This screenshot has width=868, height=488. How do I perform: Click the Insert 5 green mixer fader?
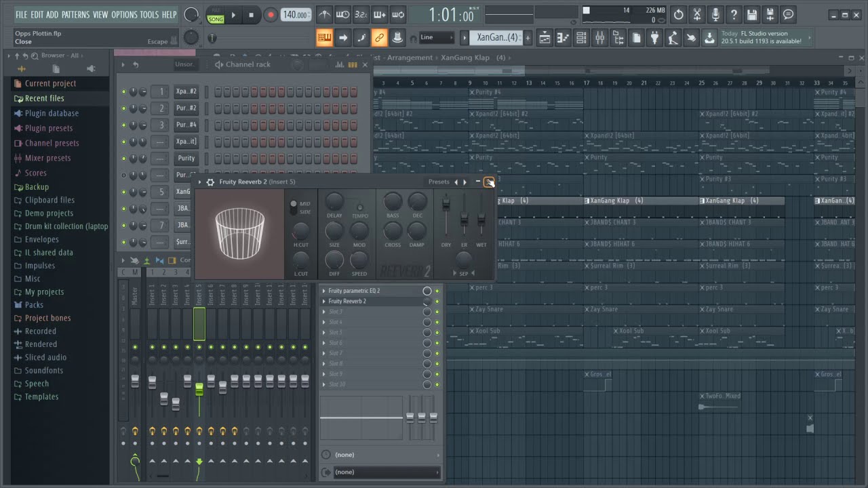tap(199, 389)
